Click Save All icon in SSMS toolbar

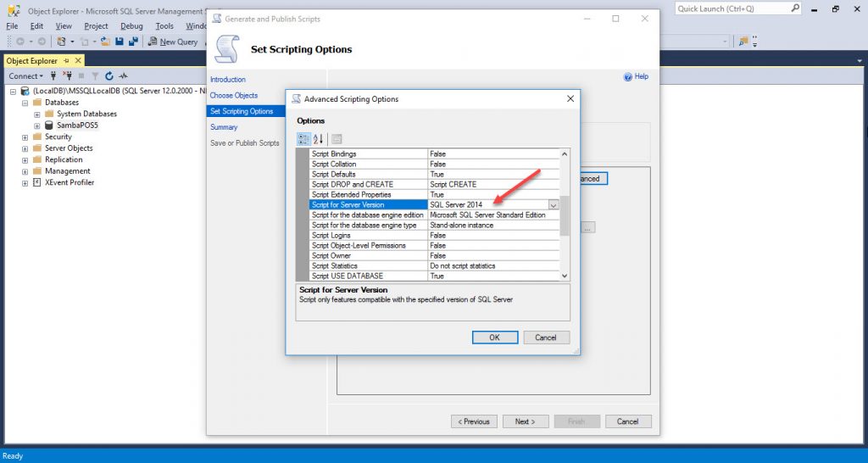point(133,42)
